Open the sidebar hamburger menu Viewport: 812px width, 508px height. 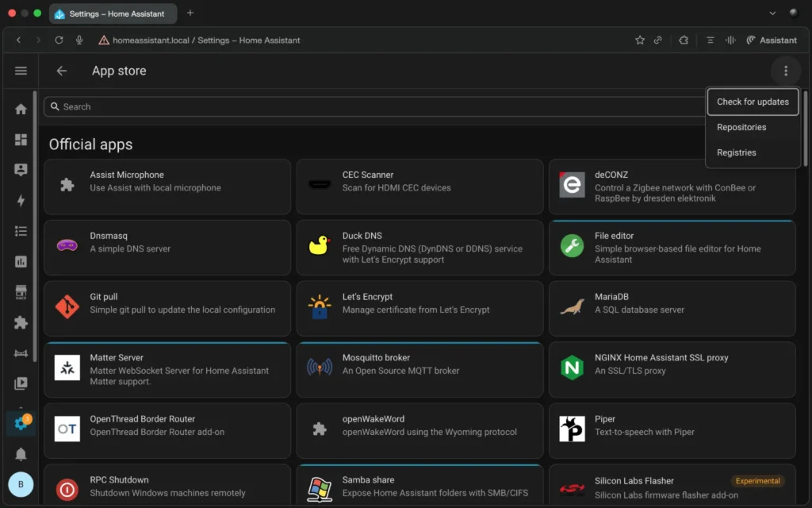click(21, 71)
